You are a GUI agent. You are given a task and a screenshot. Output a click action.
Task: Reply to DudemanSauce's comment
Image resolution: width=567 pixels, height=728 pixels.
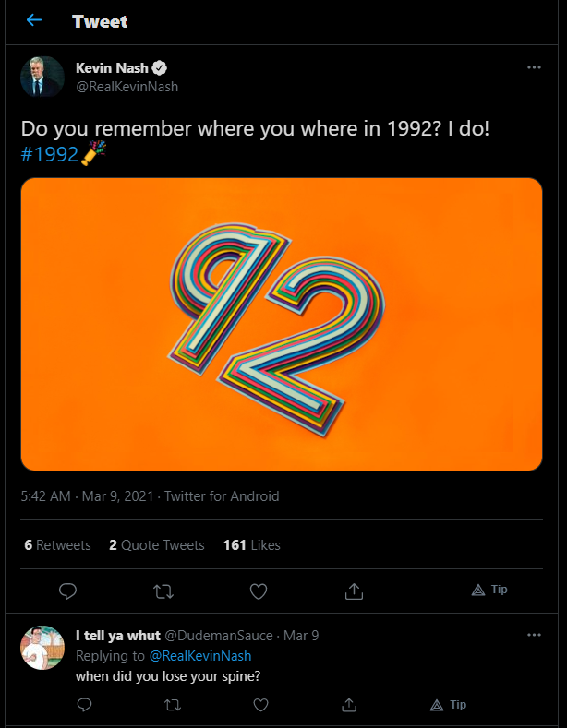(x=84, y=705)
